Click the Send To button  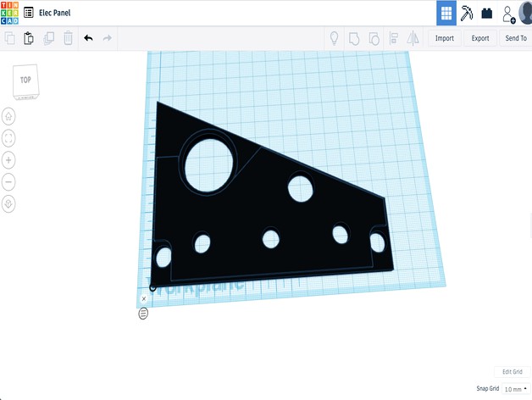515,38
